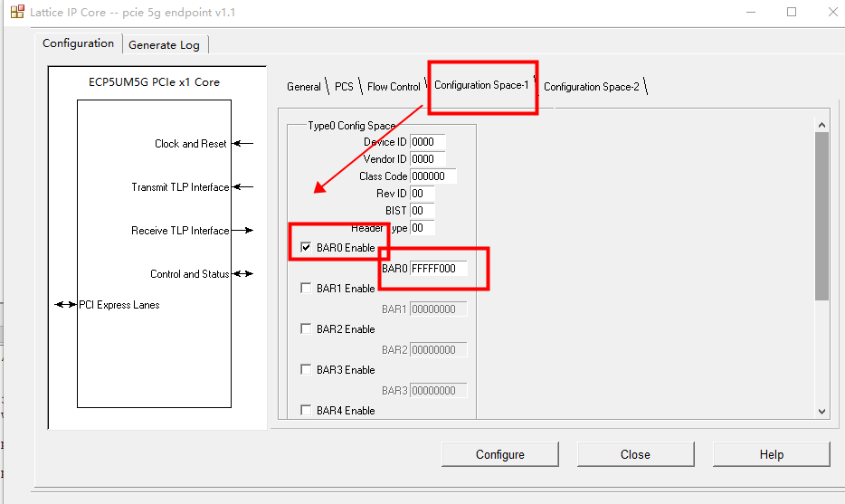Image resolution: width=845 pixels, height=504 pixels.
Task: Focus the Vendor ID field
Action: tap(427, 159)
